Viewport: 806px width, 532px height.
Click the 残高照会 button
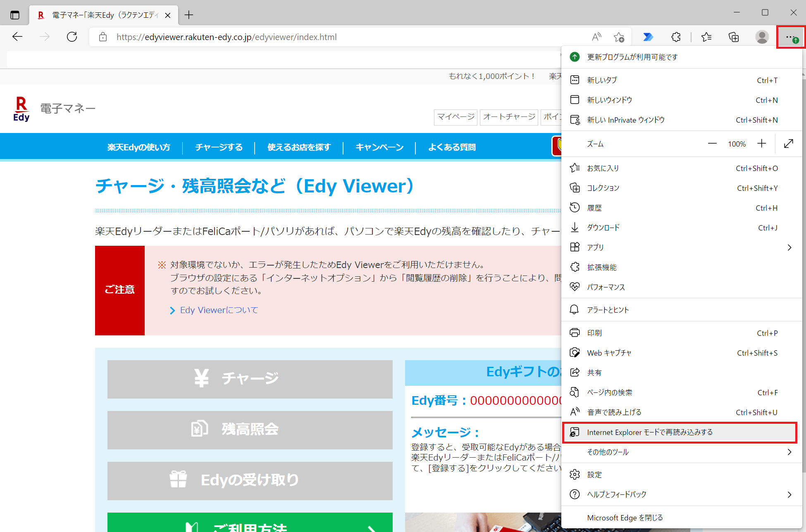point(250,430)
